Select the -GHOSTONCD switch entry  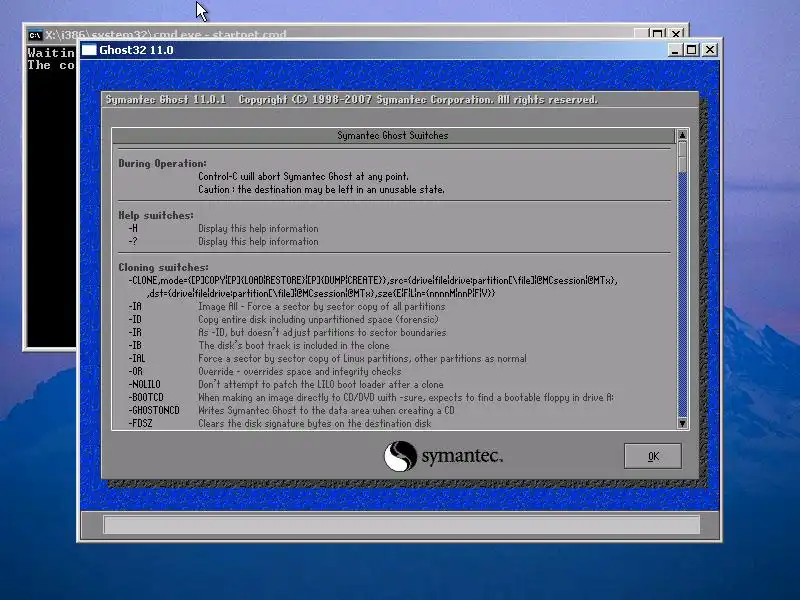(154, 410)
